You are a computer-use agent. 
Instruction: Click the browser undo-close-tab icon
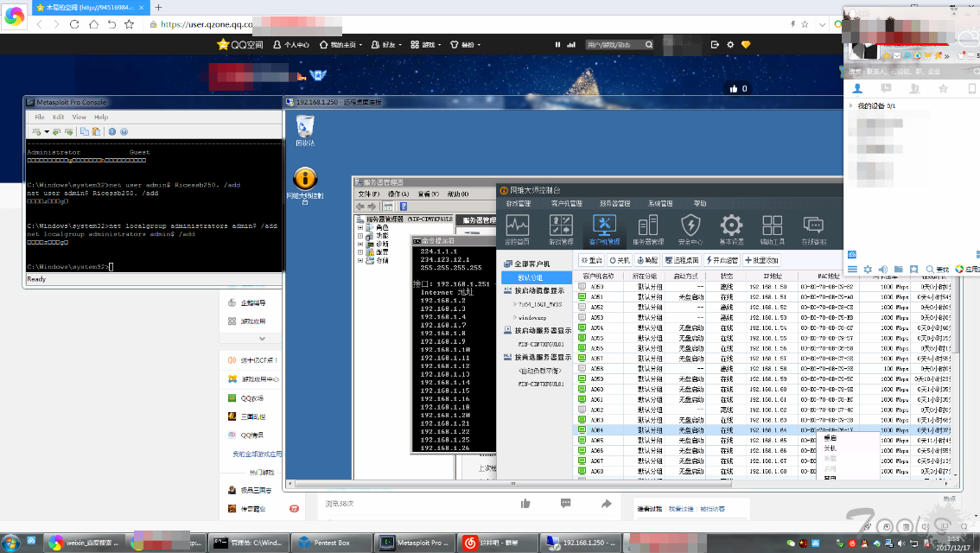(x=111, y=24)
